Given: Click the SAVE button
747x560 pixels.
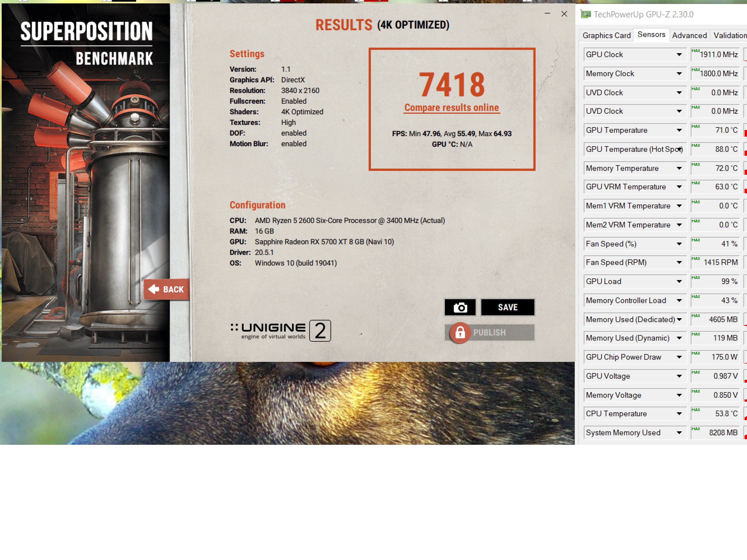Looking at the screenshot, I should (x=508, y=307).
